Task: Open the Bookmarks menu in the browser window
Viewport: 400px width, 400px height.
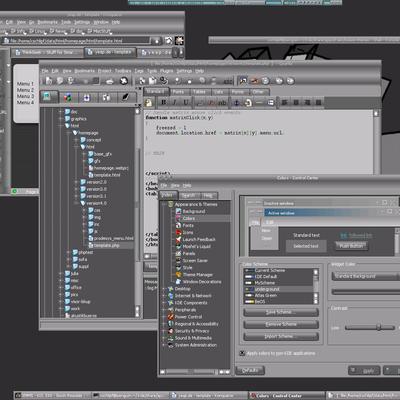Action: (x=47, y=22)
